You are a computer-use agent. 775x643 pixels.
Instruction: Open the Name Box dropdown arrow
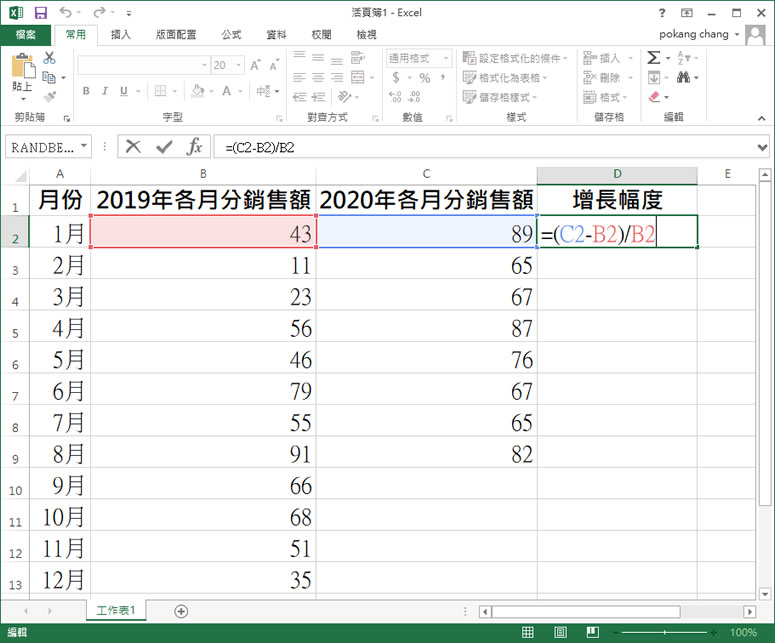click(84, 146)
